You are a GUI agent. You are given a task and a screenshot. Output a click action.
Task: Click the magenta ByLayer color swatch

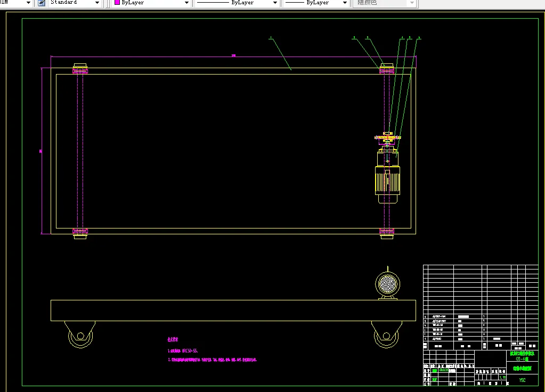pos(117,3)
